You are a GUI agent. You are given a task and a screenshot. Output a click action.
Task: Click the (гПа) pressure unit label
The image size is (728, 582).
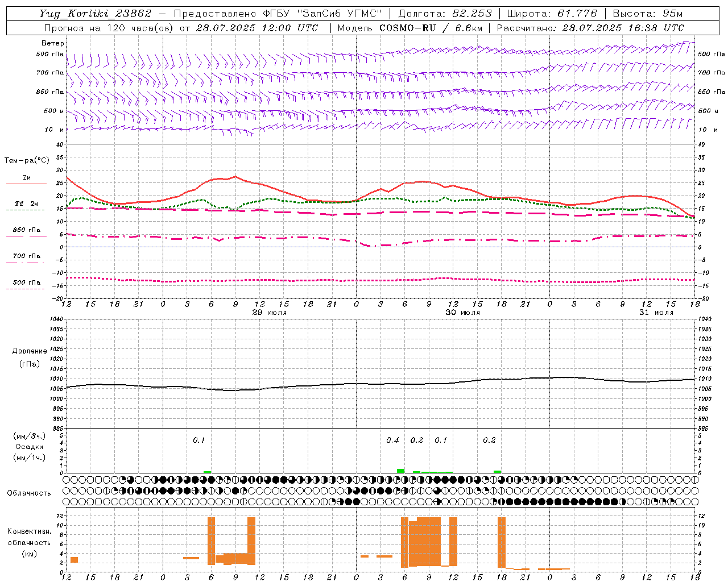(30, 364)
